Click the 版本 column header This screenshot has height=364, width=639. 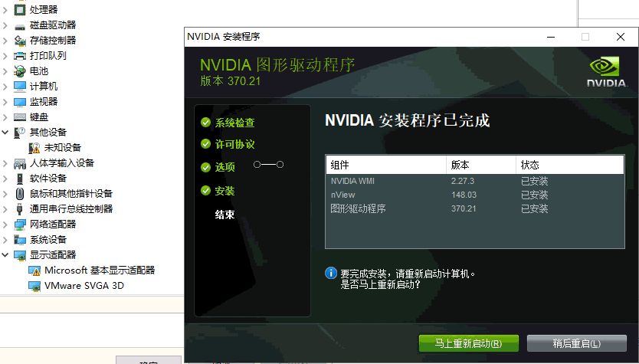point(481,165)
